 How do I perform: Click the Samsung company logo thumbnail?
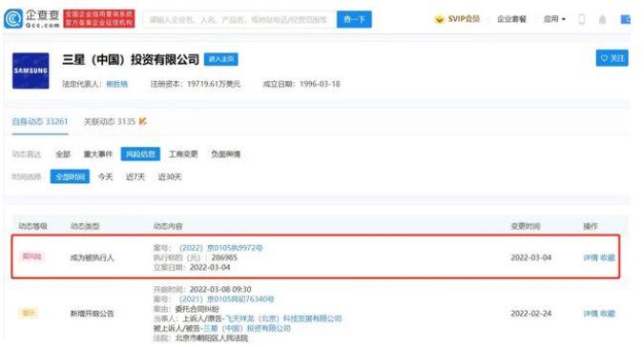click(31, 71)
